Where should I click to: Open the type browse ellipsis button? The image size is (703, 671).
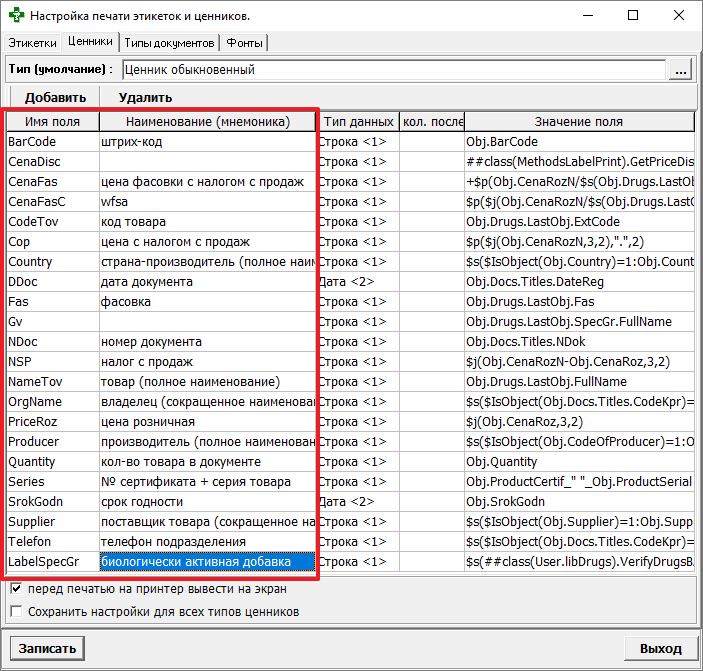(681, 70)
